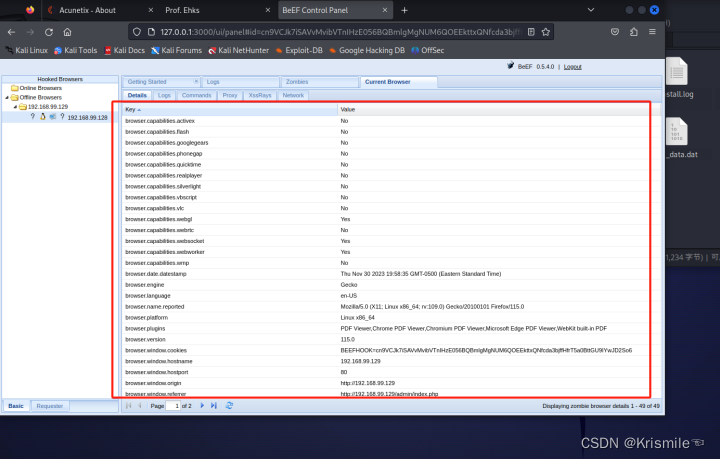
Task: Open the Commands sub-tab
Action: tap(196, 95)
